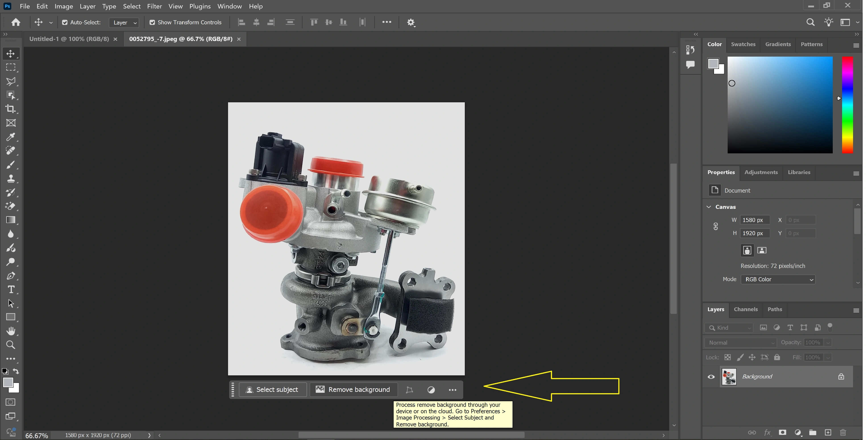Set canvas to landscape orientation
868x440 pixels.
pyautogui.click(x=762, y=250)
